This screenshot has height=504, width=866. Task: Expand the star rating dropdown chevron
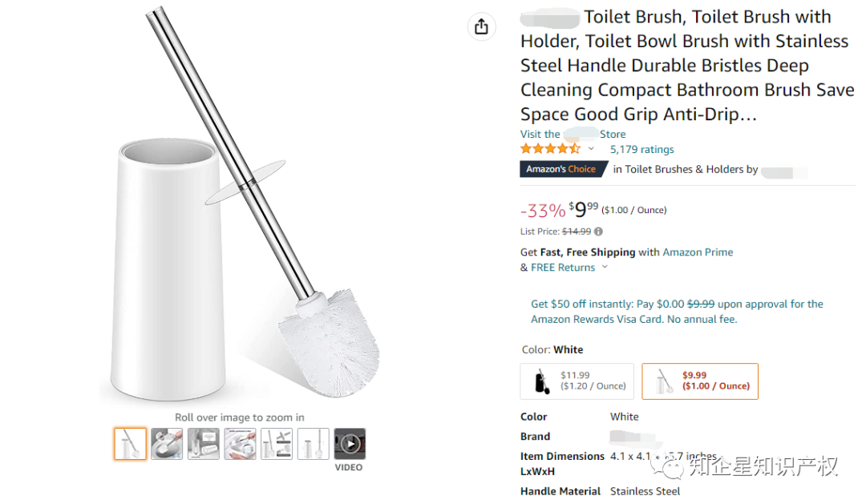(592, 149)
